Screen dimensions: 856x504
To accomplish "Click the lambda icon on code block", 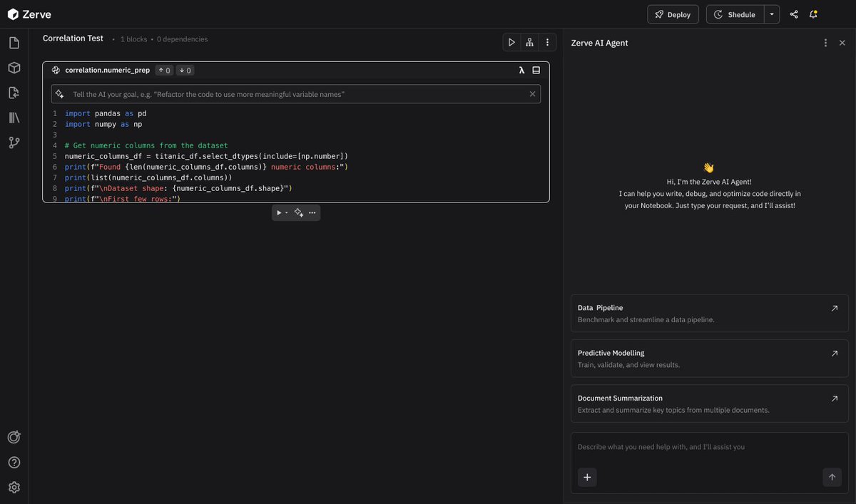I will coord(521,70).
